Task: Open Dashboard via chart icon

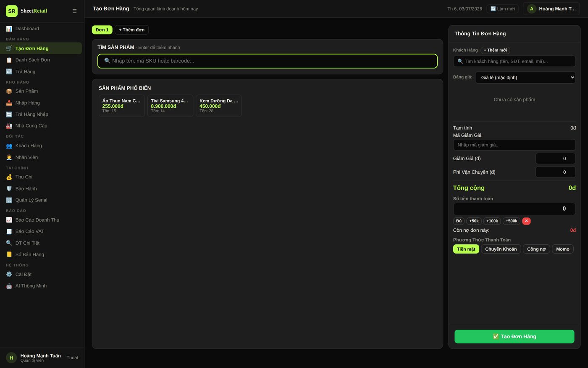Action: tap(9, 29)
